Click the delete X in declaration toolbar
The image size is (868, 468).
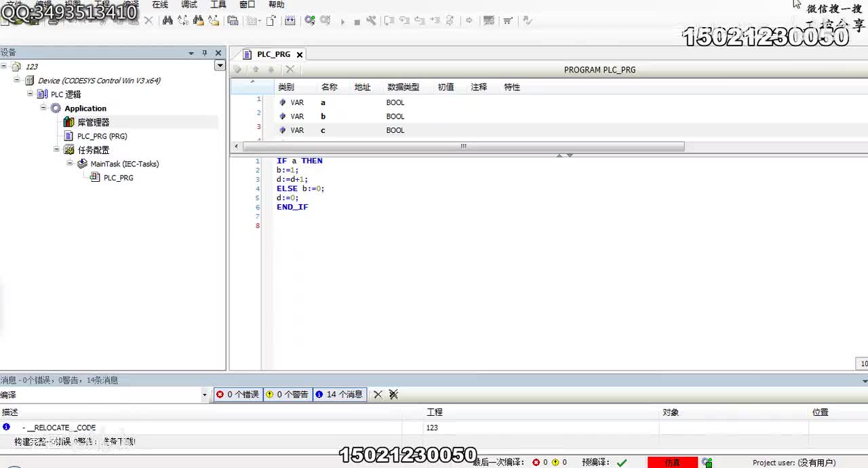click(290, 69)
